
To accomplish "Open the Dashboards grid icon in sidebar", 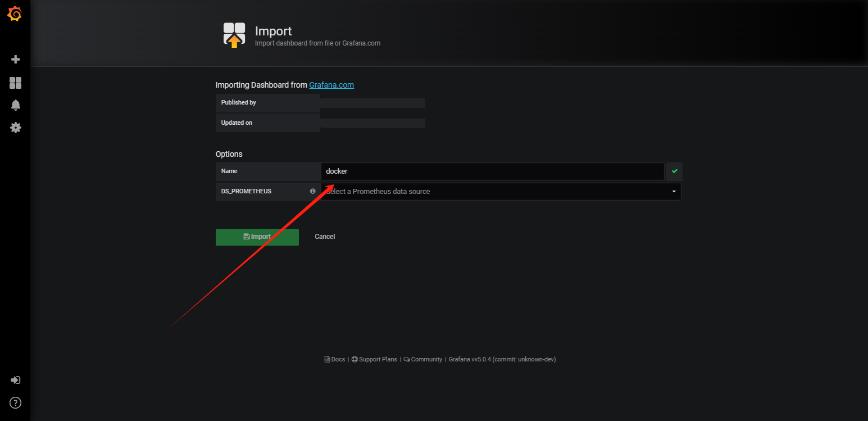I will [16, 83].
